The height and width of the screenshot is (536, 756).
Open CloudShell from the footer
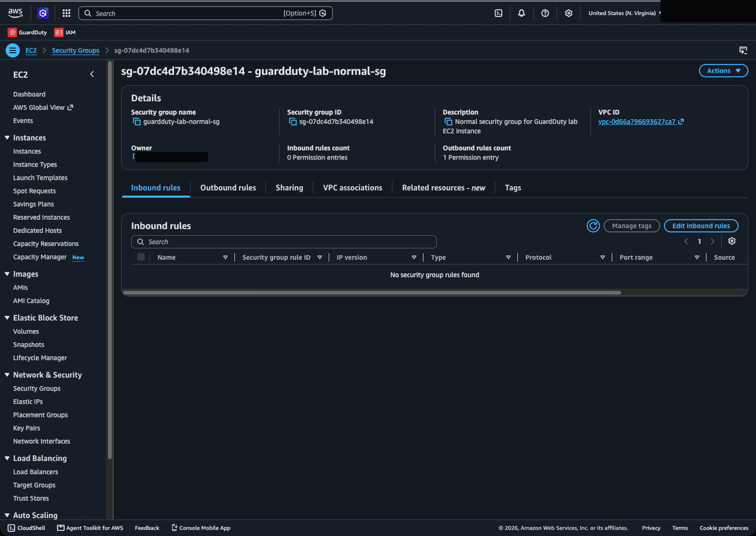pyautogui.click(x=27, y=528)
